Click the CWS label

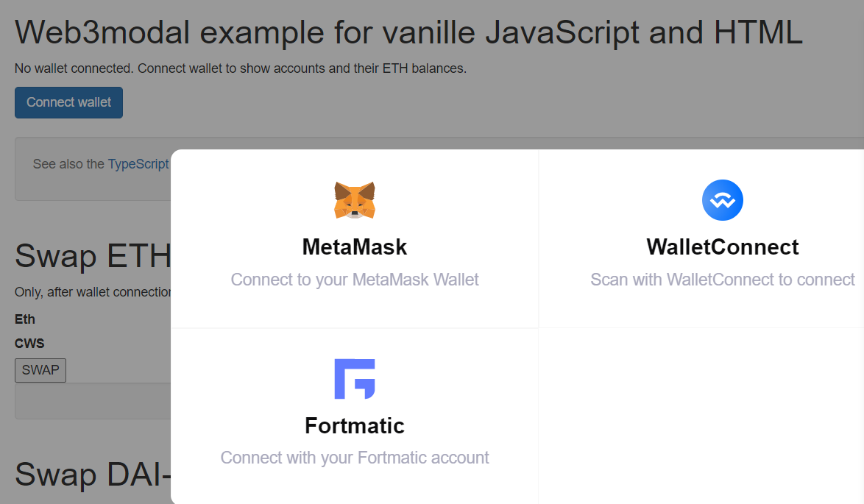[29, 343]
